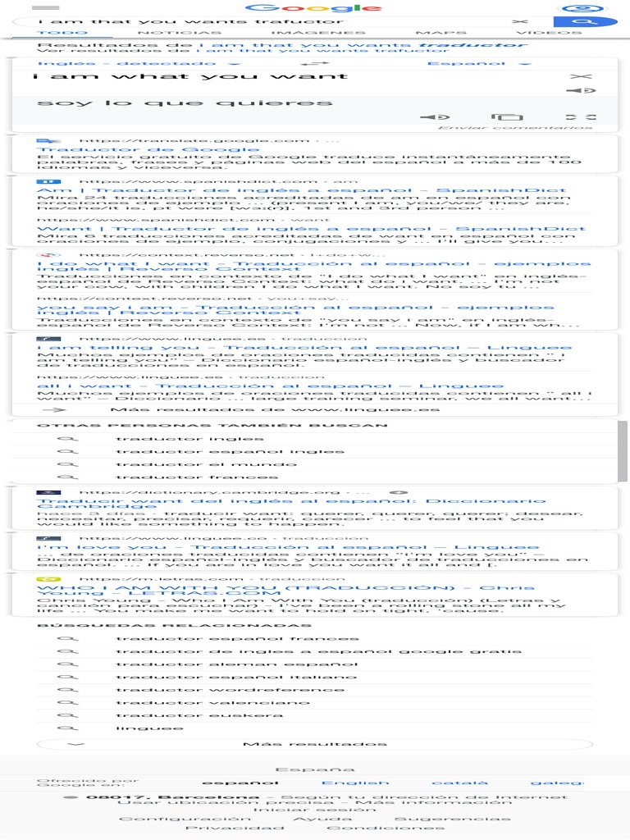The image size is (630, 840).
Task: Copy the translated text
Action: 507,116
